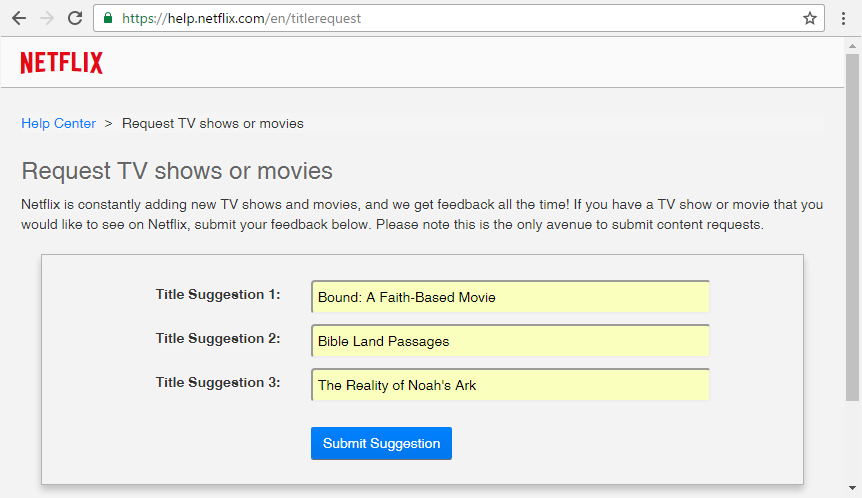This screenshot has height=498, width=862.
Task: Click the 'Title Suggestion 1:' label
Action: click(x=218, y=295)
